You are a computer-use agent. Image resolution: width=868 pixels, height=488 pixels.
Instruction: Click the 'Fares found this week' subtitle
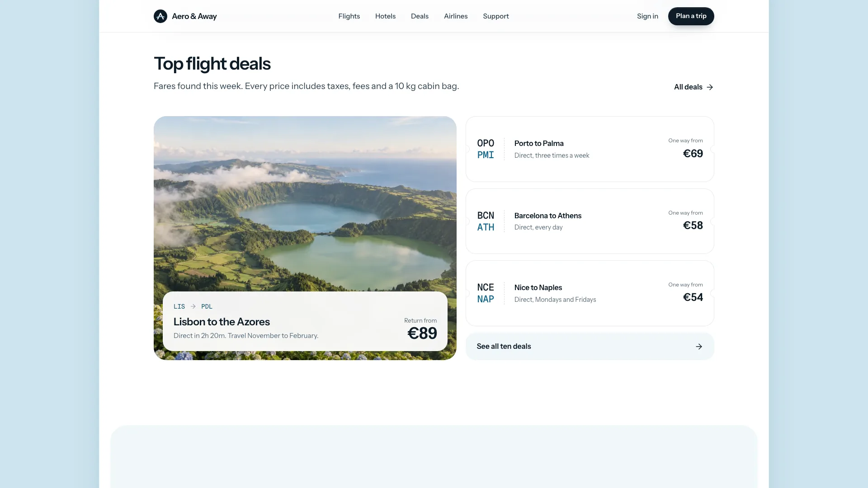pos(306,86)
